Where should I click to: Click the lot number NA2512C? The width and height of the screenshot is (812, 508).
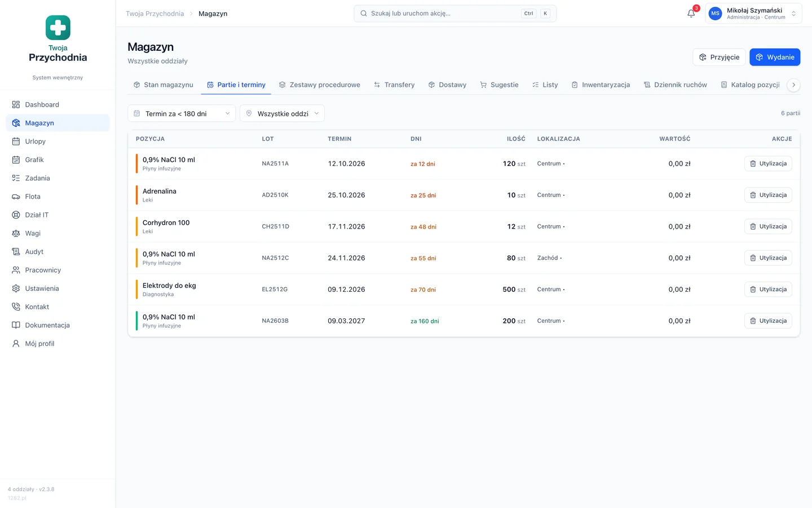click(275, 258)
